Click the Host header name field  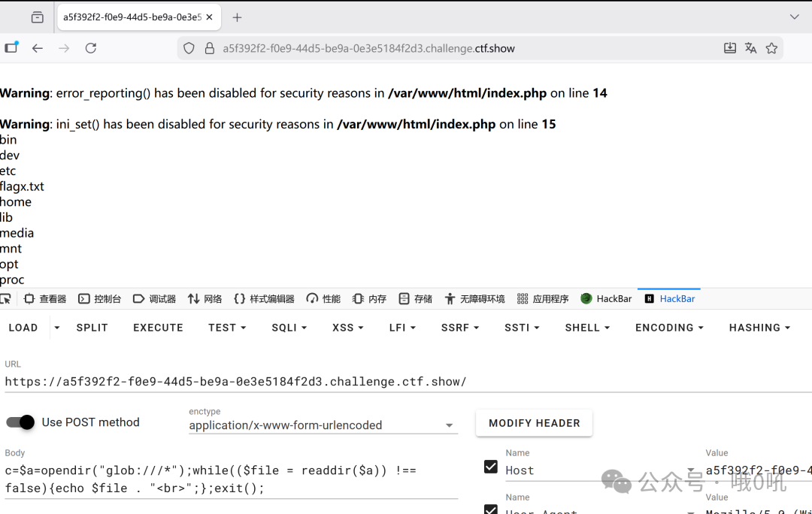(600, 470)
